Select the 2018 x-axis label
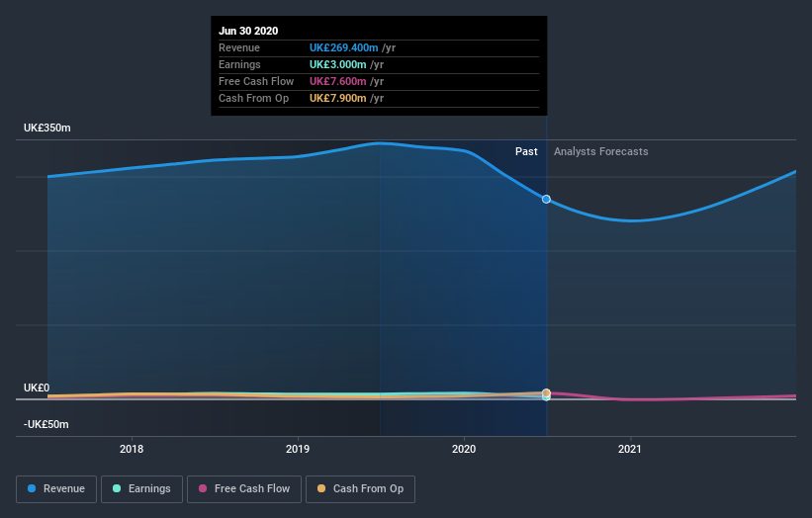 (132, 449)
